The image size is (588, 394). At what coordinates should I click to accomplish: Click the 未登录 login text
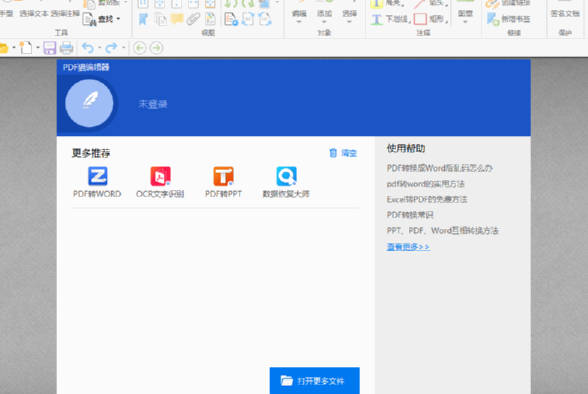pyautogui.click(x=153, y=104)
